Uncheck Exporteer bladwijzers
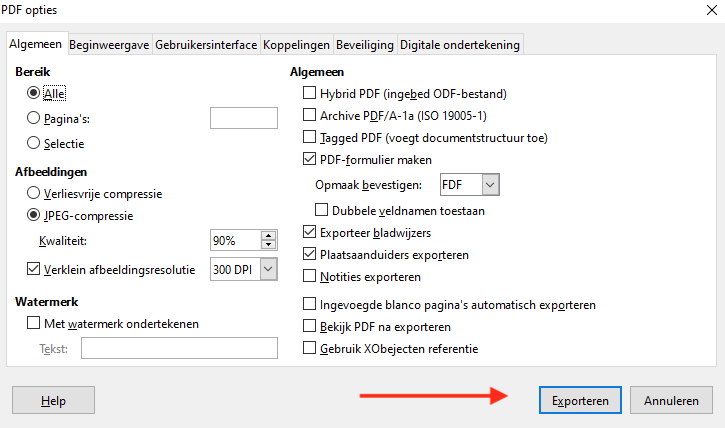This screenshot has width=725, height=428. (309, 233)
